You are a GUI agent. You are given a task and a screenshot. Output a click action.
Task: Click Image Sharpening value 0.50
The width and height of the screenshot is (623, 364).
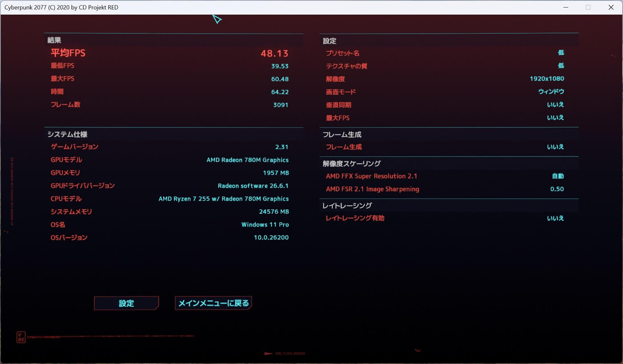pyautogui.click(x=557, y=189)
